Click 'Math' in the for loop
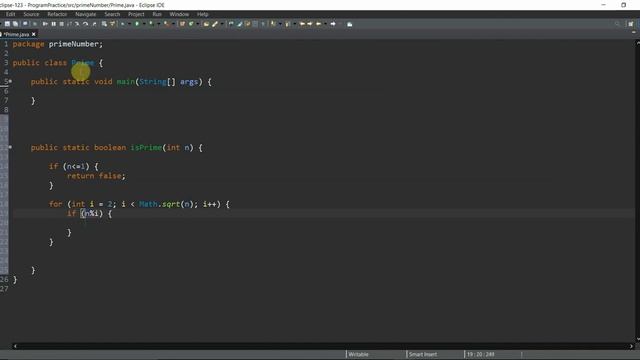 tap(148, 204)
